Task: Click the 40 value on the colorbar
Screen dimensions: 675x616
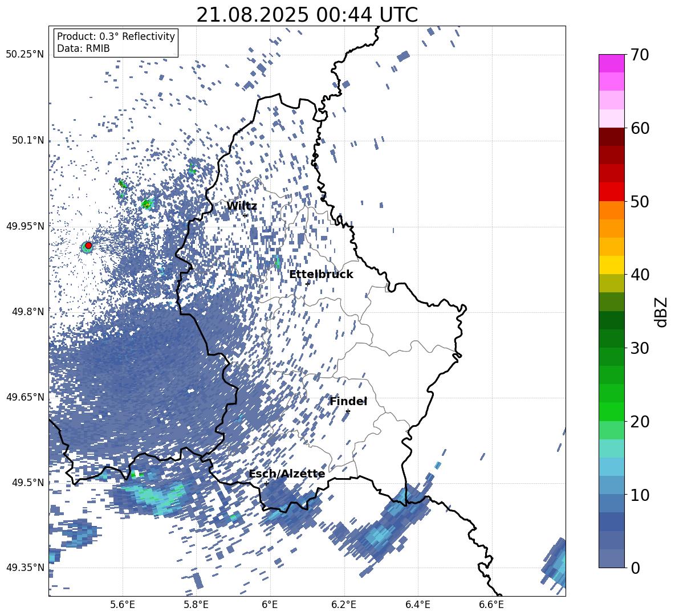Action: click(x=640, y=275)
